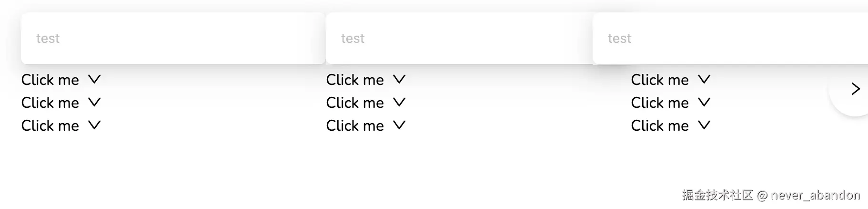The width and height of the screenshot is (868, 209).
Task: Click the first column's 'test' input field
Action: click(173, 38)
